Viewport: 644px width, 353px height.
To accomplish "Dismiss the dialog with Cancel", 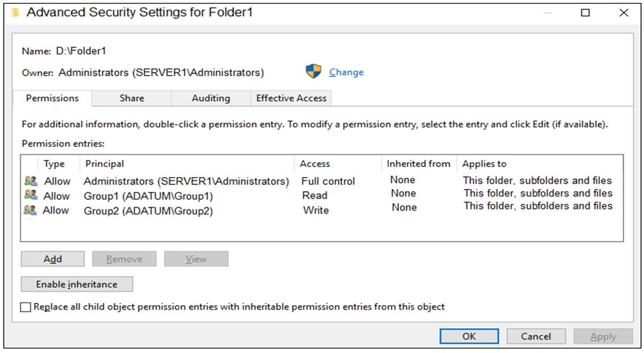I will click(536, 336).
